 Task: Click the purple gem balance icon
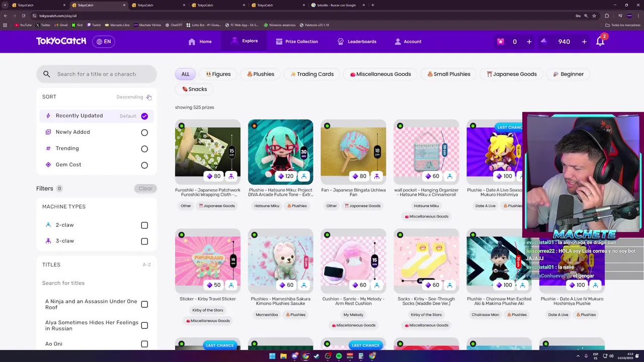point(543,41)
